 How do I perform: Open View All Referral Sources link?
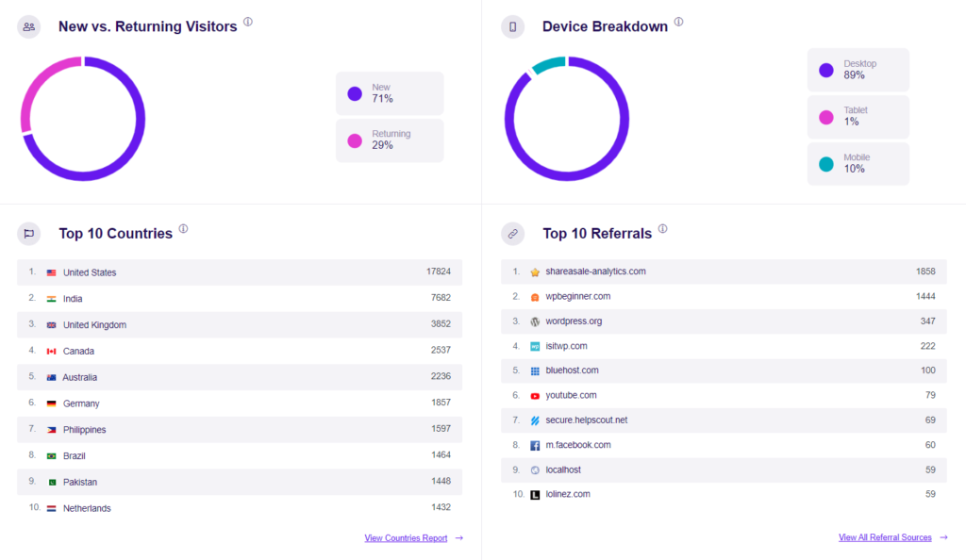tap(885, 537)
